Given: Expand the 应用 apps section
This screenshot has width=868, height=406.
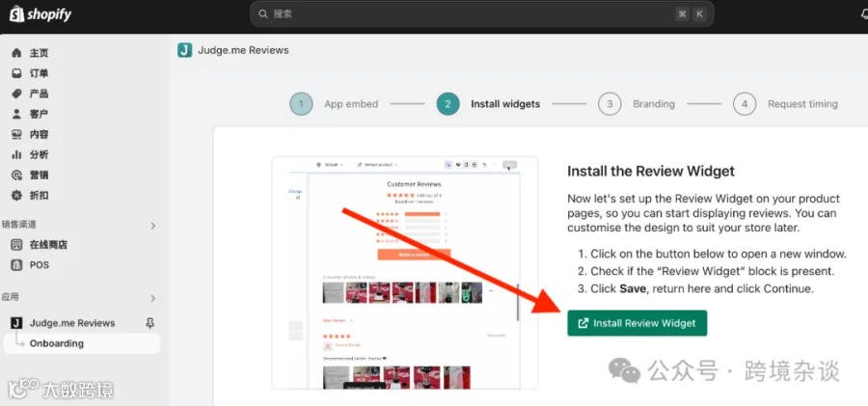Looking at the screenshot, I should coord(152,298).
